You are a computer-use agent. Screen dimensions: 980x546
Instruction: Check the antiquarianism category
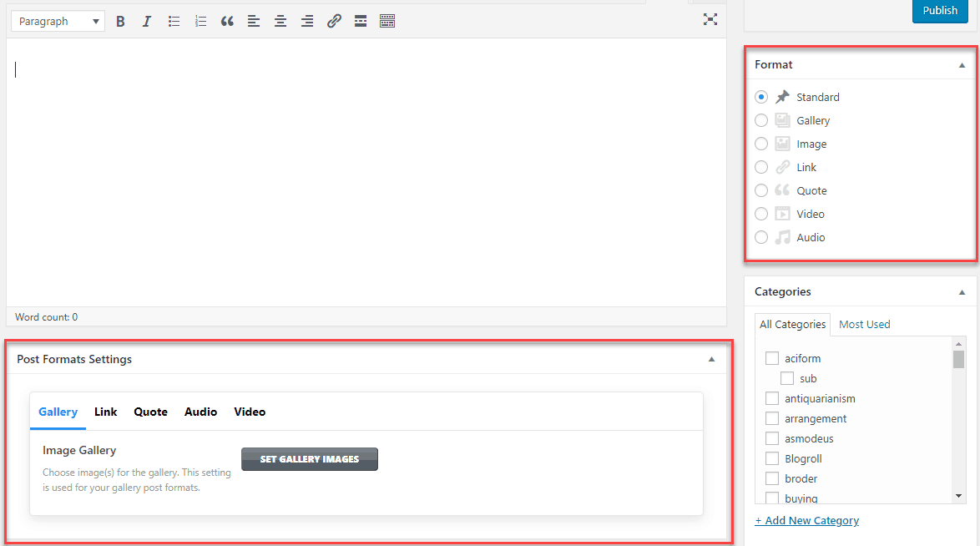click(x=772, y=399)
